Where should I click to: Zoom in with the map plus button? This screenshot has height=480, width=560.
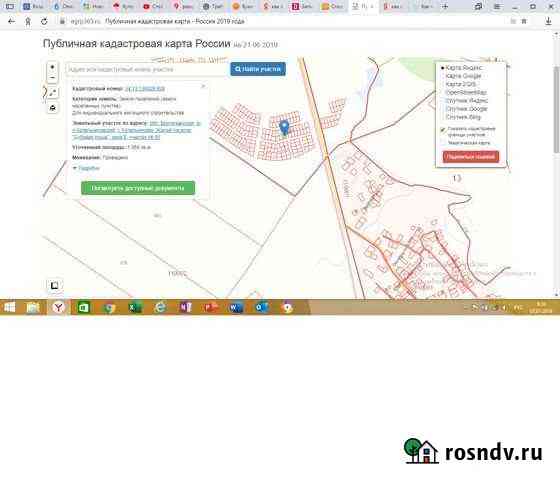click(52, 67)
